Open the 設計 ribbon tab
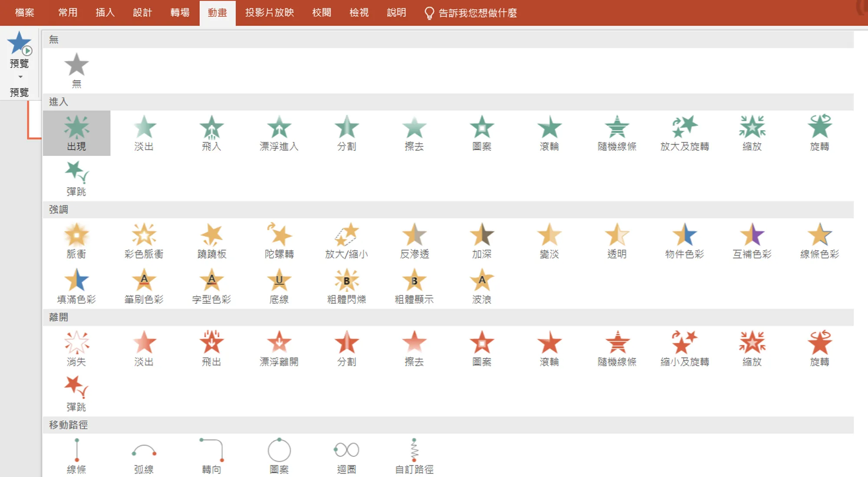The image size is (868, 477). tap(142, 13)
